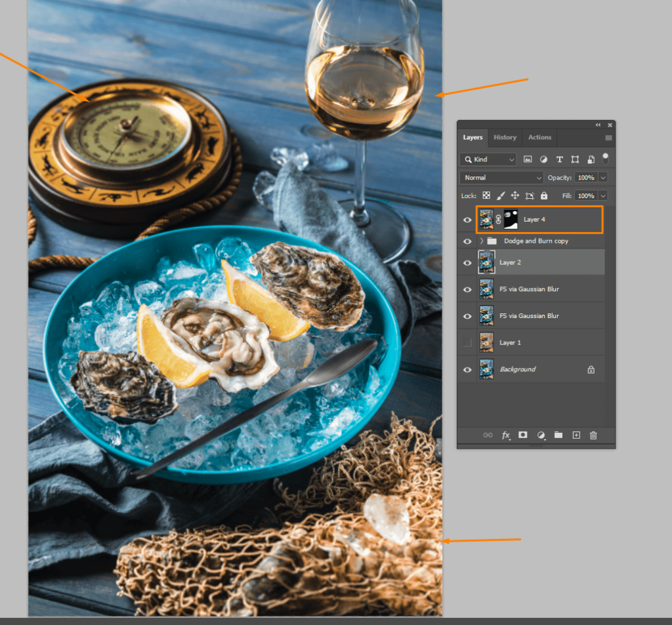Hide the Background layer
Image resolution: width=672 pixels, height=625 pixels.
[x=467, y=369]
